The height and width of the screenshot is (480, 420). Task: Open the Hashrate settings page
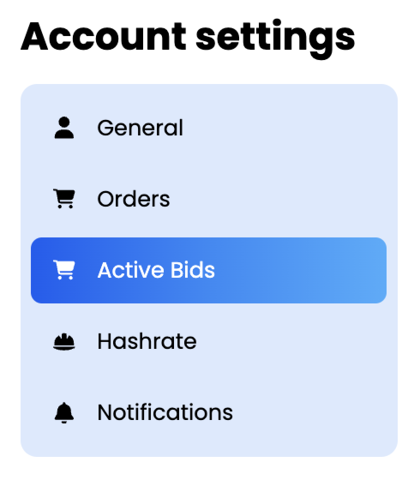209,342
